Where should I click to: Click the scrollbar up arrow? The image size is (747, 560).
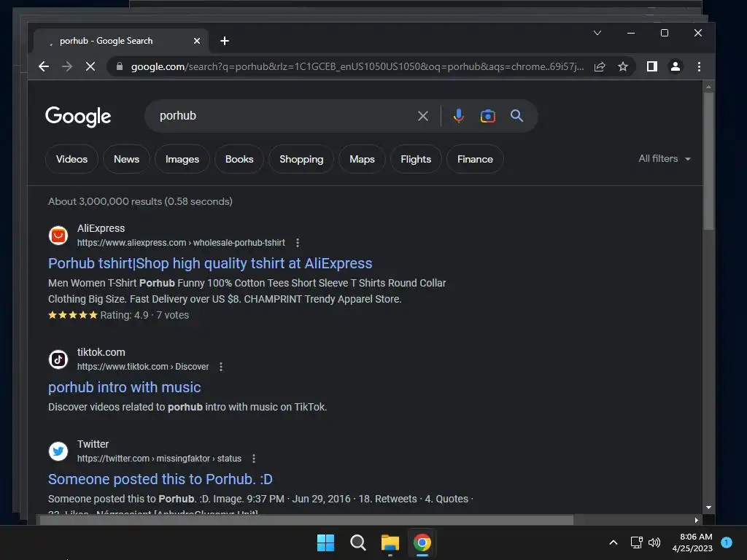click(708, 87)
